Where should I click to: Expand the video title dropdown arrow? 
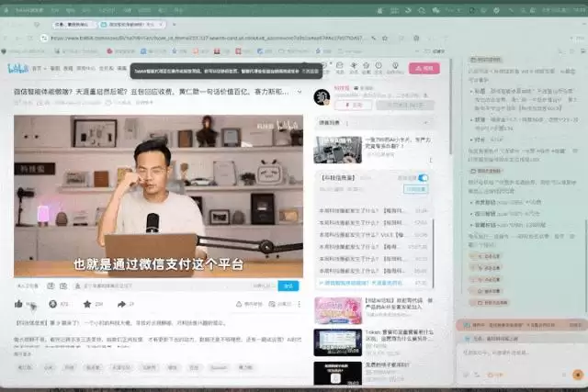(x=300, y=92)
